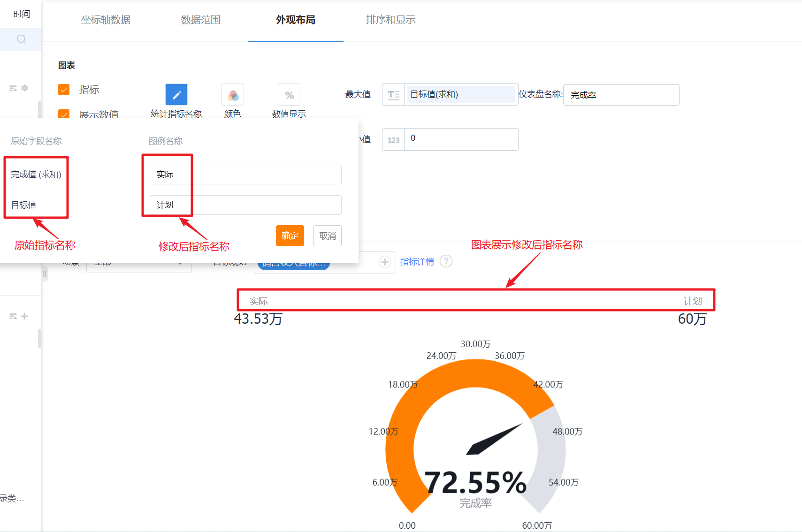Screen dimensions: 802x532
Task: Click the 统计指标名称 pencil edit icon
Action: point(176,95)
